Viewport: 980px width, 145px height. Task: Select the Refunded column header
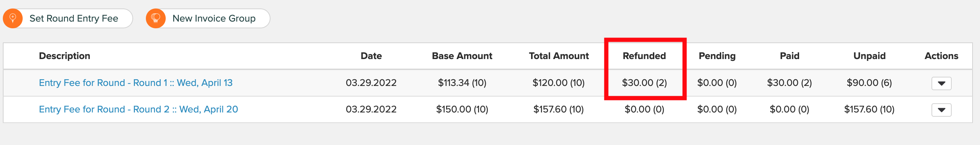(644, 56)
